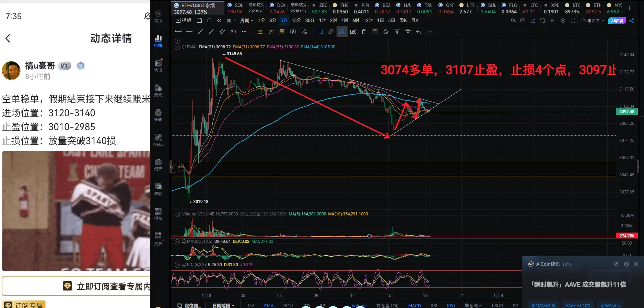This screenshot has height=308, width=644.
Task: Collapse the KDJ indicator panel
Action: (x=177, y=265)
